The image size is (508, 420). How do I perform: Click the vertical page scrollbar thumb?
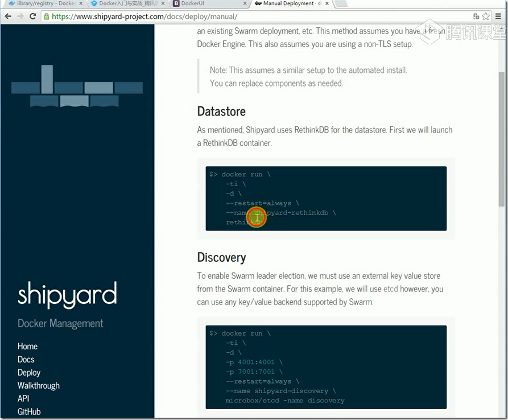click(x=501, y=139)
